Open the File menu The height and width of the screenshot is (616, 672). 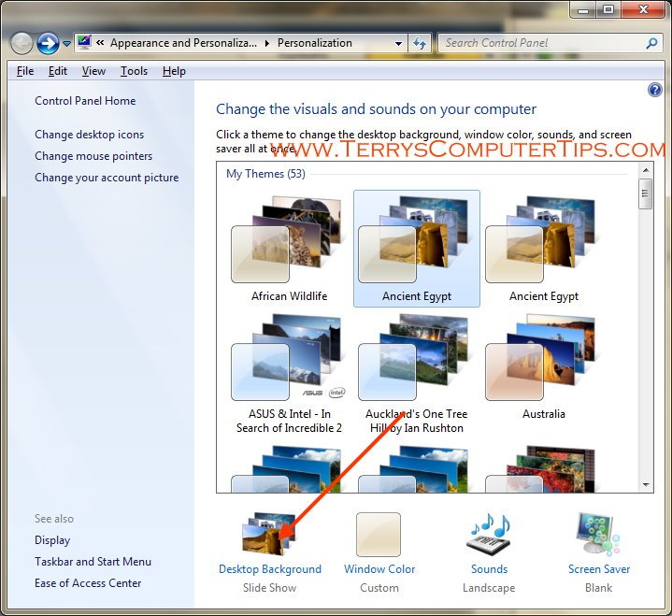(x=25, y=71)
